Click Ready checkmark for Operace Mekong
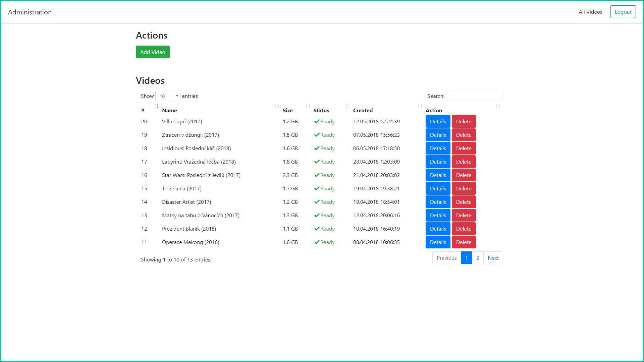Image resolution: width=644 pixels, height=362 pixels. (317, 242)
